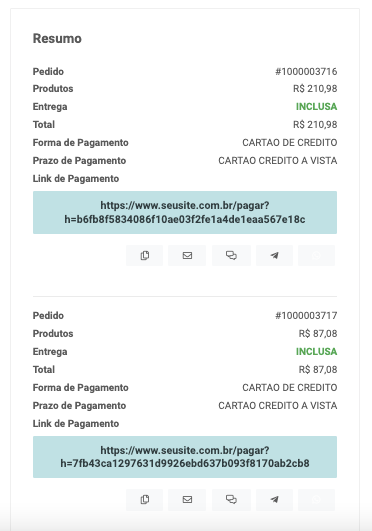Share order #1000003717 link via Telegram
Image resolution: width=372 pixels, height=531 pixels.
click(x=274, y=500)
